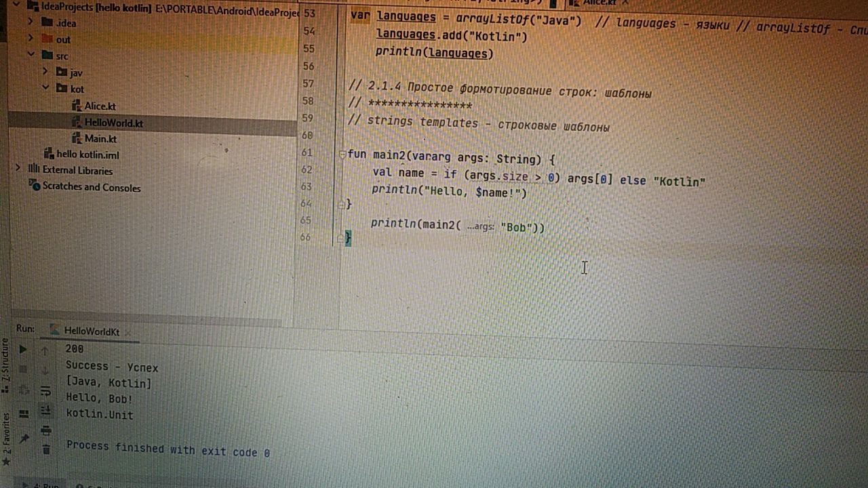The width and height of the screenshot is (868, 488).
Task: Click the Restore Layout icon in Run panel
Action: coord(24,414)
